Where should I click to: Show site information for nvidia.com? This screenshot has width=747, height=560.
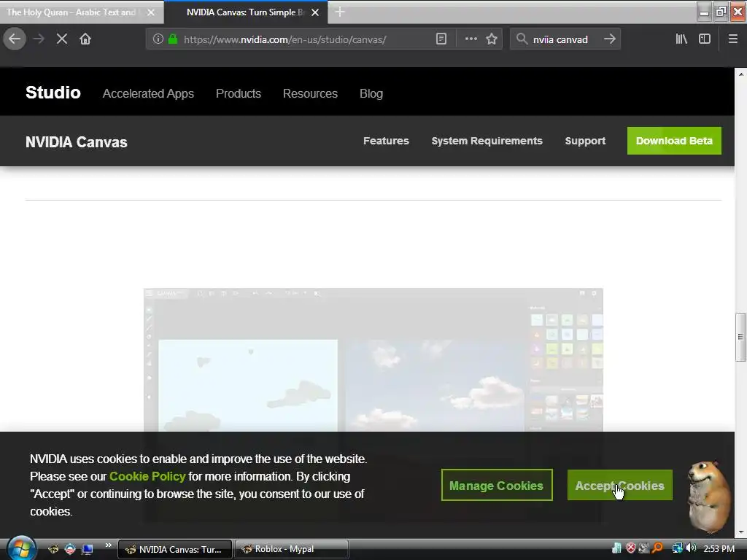tap(158, 39)
